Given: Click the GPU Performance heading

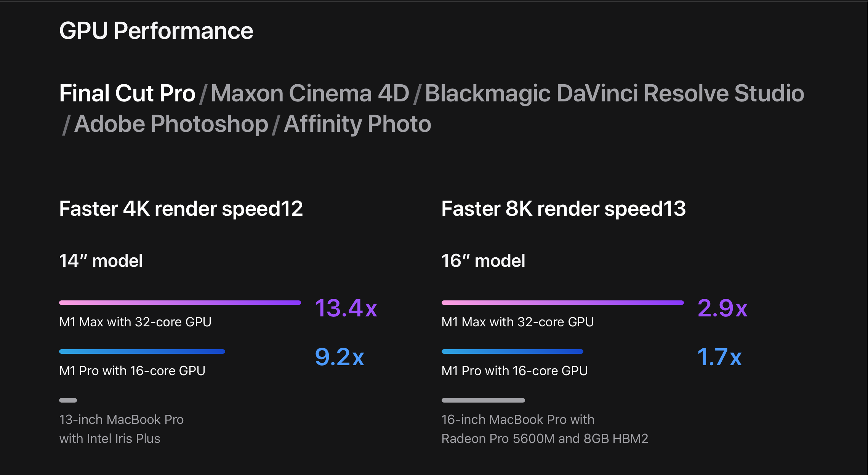Looking at the screenshot, I should tap(156, 30).
